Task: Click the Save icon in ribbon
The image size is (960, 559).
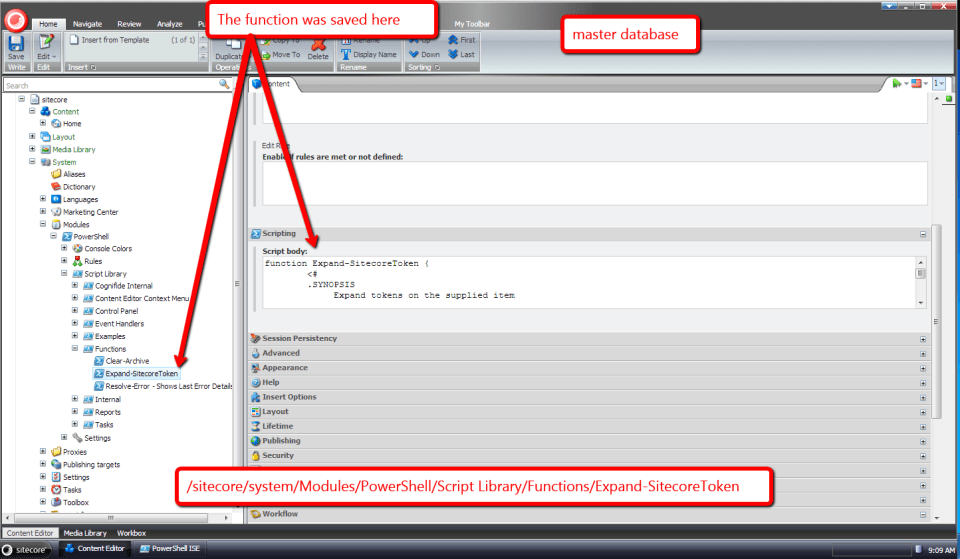Action: (16, 45)
